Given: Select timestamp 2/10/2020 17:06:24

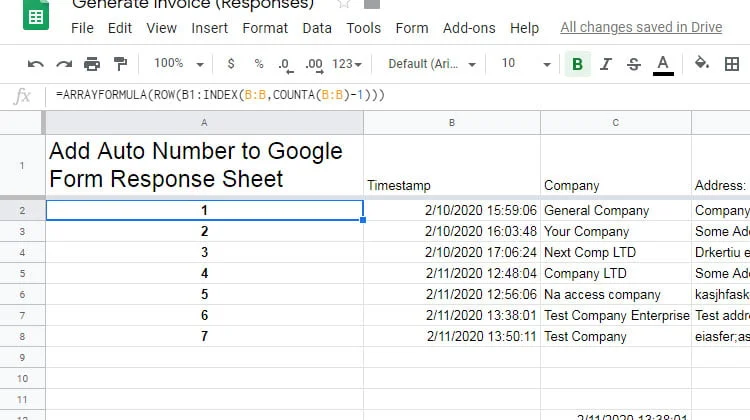Looking at the screenshot, I should [x=452, y=253].
